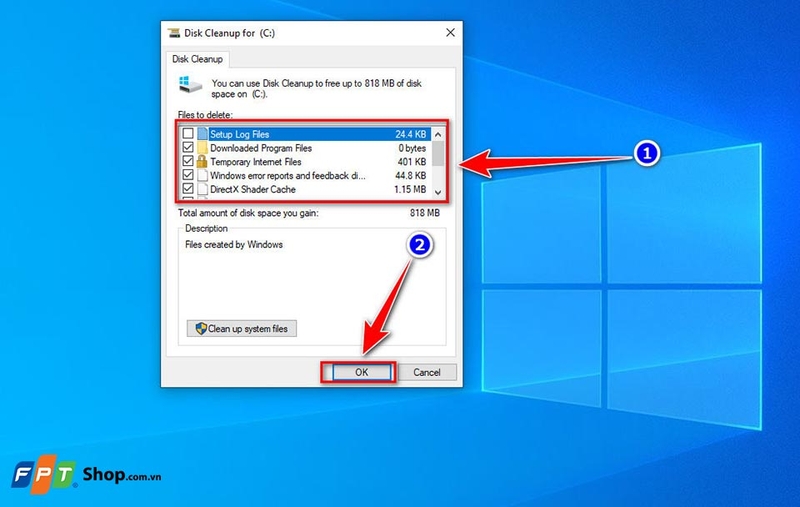Viewport: 800px width, 507px height.
Task: Click the Setup Log Files document icon
Action: (x=203, y=134)
